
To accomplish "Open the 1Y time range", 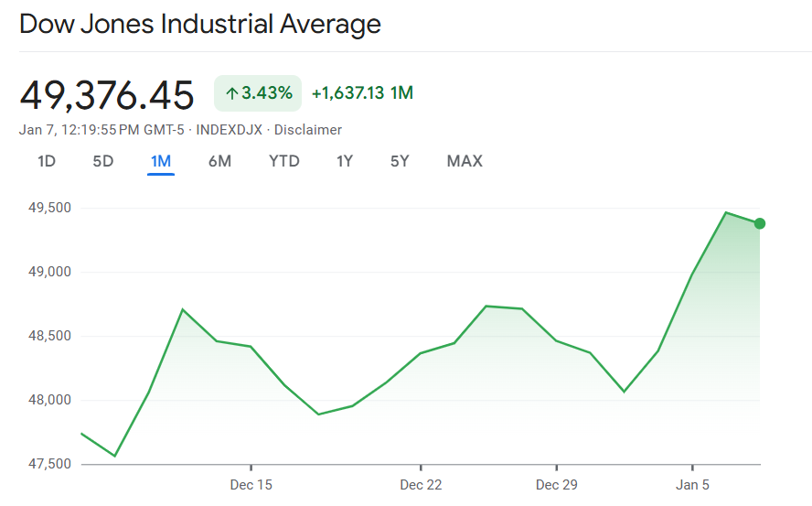I will tap(345, 162).
